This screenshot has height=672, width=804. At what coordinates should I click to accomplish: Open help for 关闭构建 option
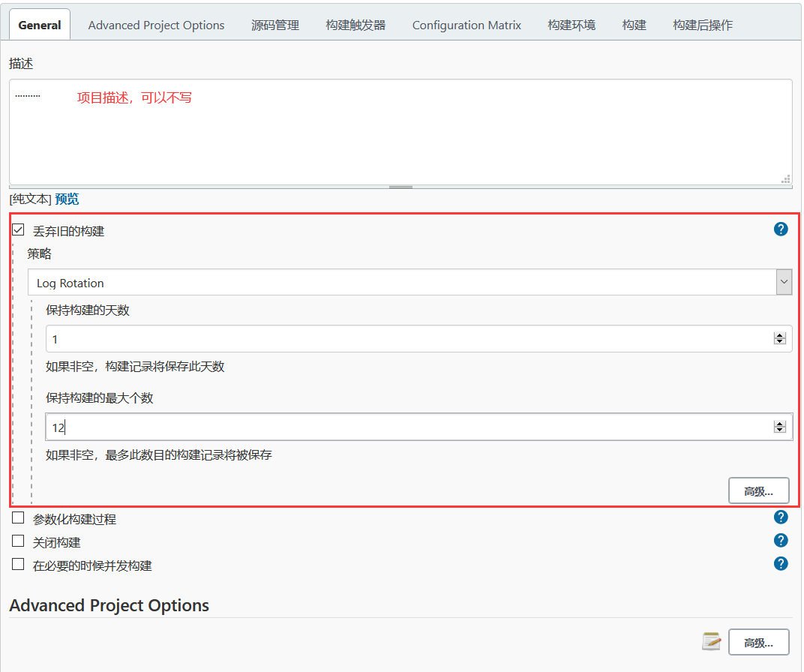(781, 540)
